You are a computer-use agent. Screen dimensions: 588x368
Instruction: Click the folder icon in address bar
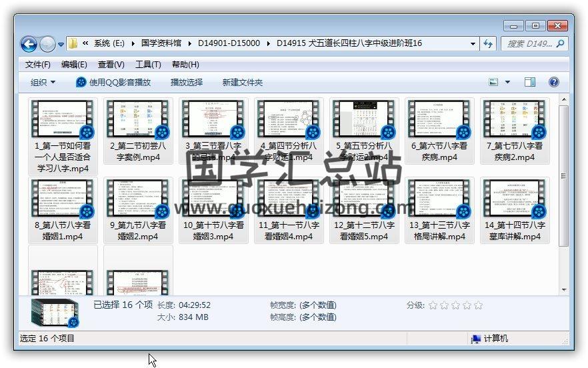[x=73, y=43]
